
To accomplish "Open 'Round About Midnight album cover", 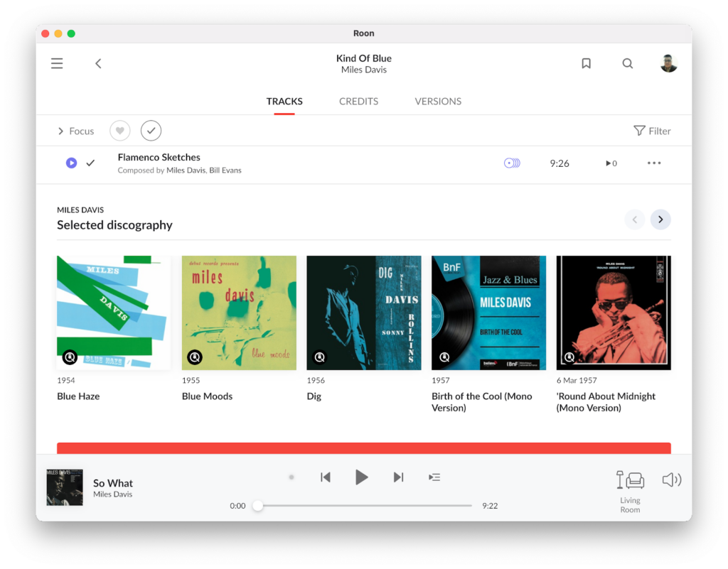I will 614,313.
